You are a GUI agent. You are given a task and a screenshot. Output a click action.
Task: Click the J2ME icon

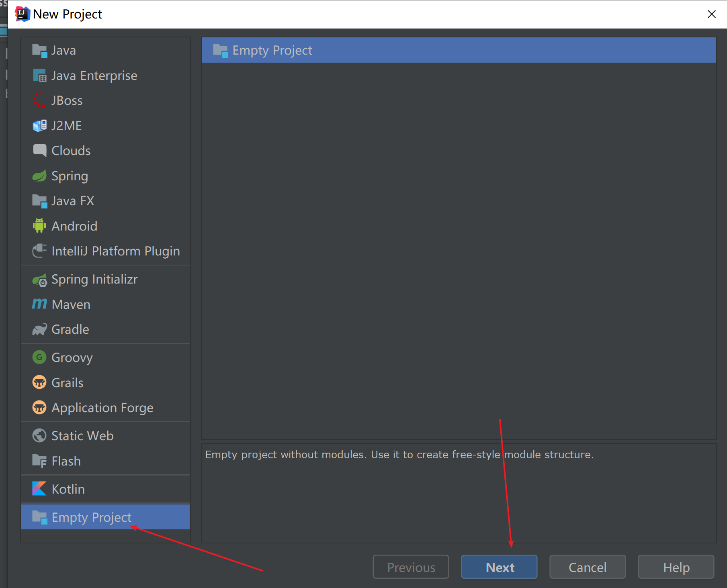(x=39, y=126)
